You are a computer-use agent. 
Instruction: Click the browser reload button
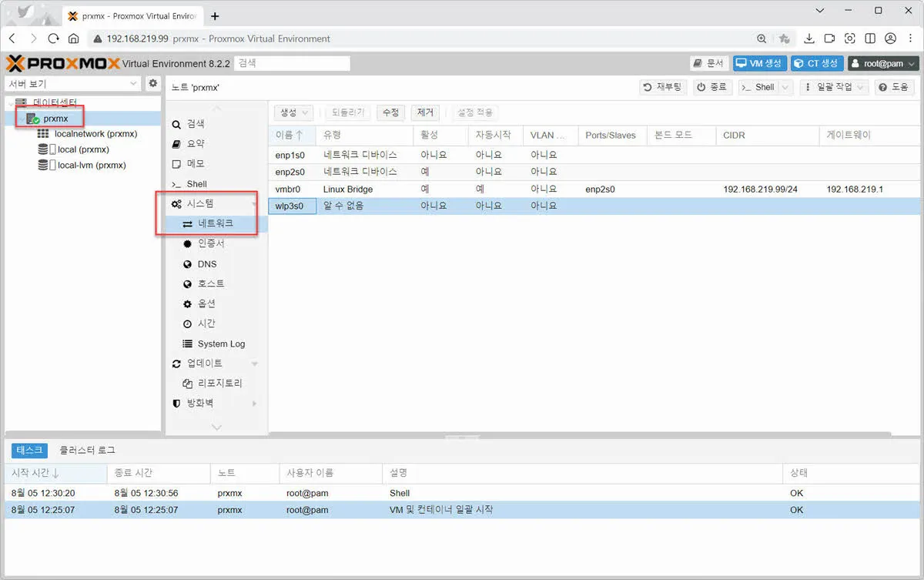[53, 39]
